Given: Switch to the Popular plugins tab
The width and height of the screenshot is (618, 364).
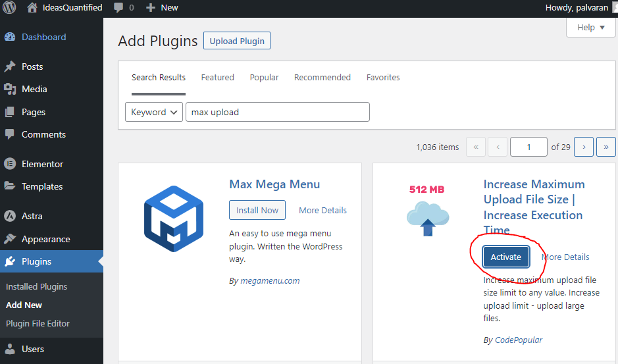Looking at the screenshot, I should 264,77.
